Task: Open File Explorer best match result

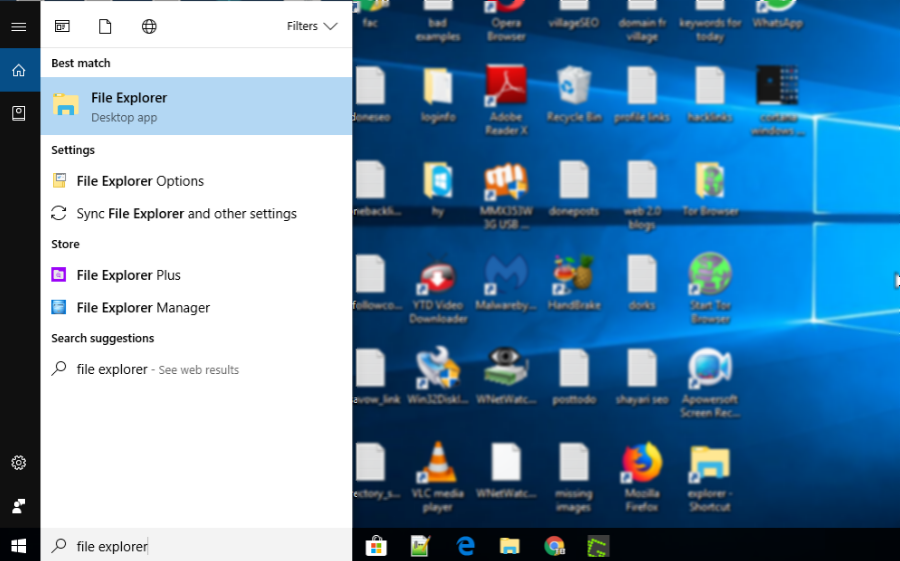Action: pos(196,106)
